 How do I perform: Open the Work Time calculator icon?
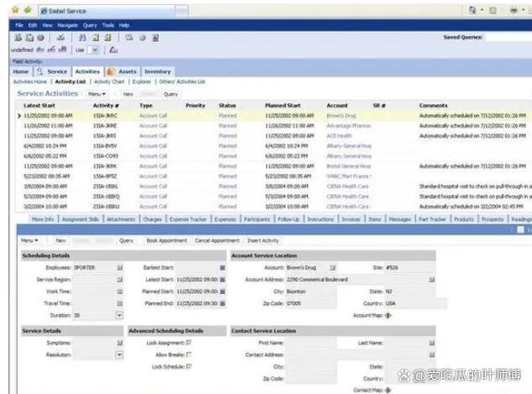click(119, 292)
